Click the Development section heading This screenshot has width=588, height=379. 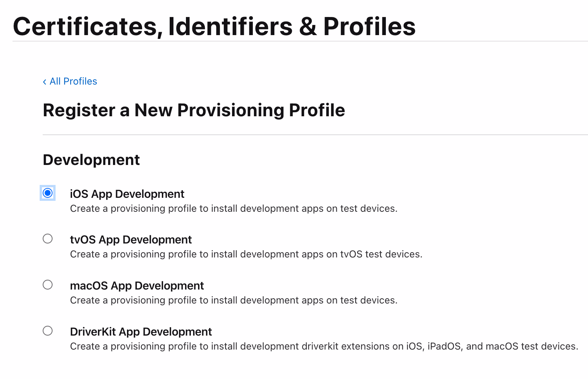(91, 160)
